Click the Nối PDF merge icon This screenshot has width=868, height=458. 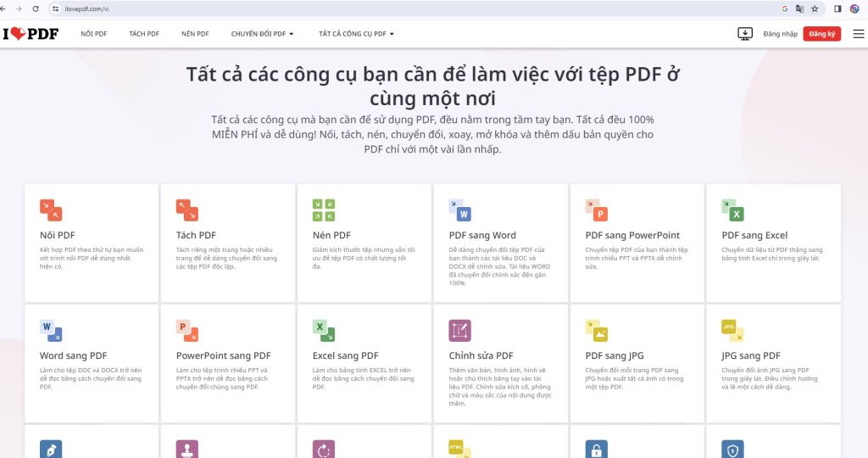[51, 210]
